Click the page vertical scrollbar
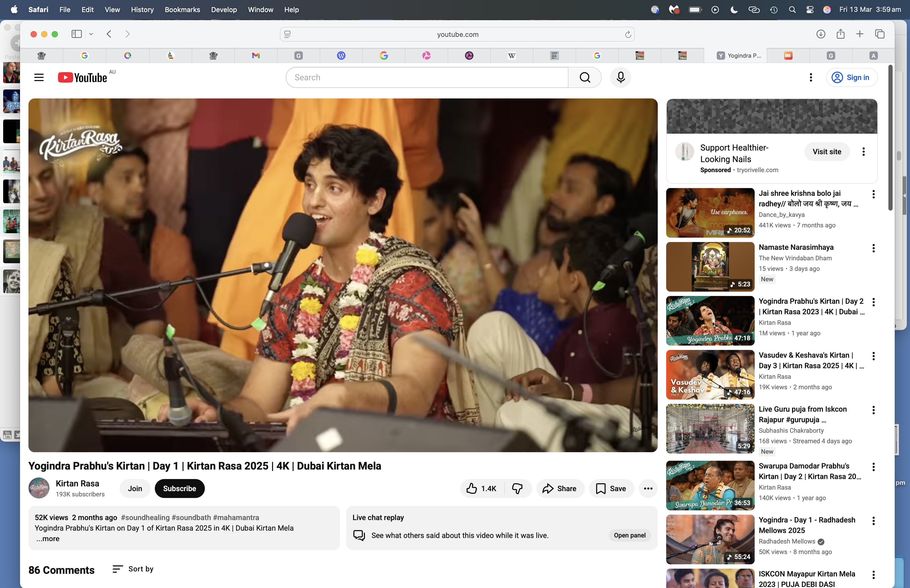 [x=890, y=137]
